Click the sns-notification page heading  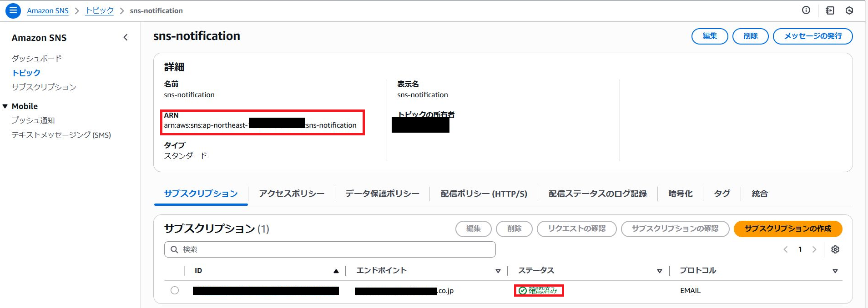tap(197, 36)
